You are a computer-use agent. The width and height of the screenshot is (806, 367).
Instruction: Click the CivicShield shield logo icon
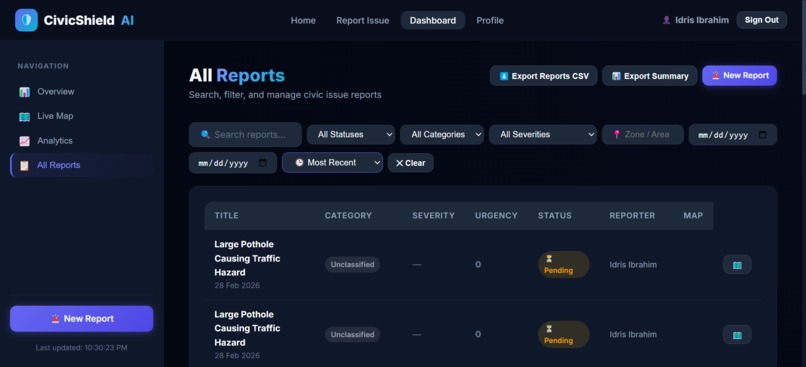[x=26, y=21]
